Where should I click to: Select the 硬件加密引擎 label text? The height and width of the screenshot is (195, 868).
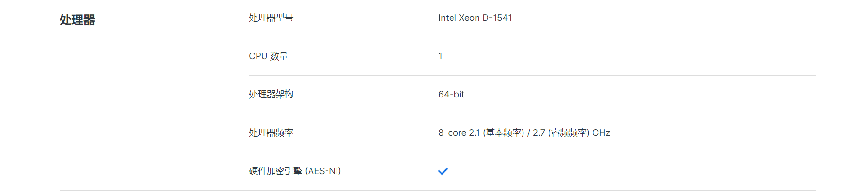point(275,171)
